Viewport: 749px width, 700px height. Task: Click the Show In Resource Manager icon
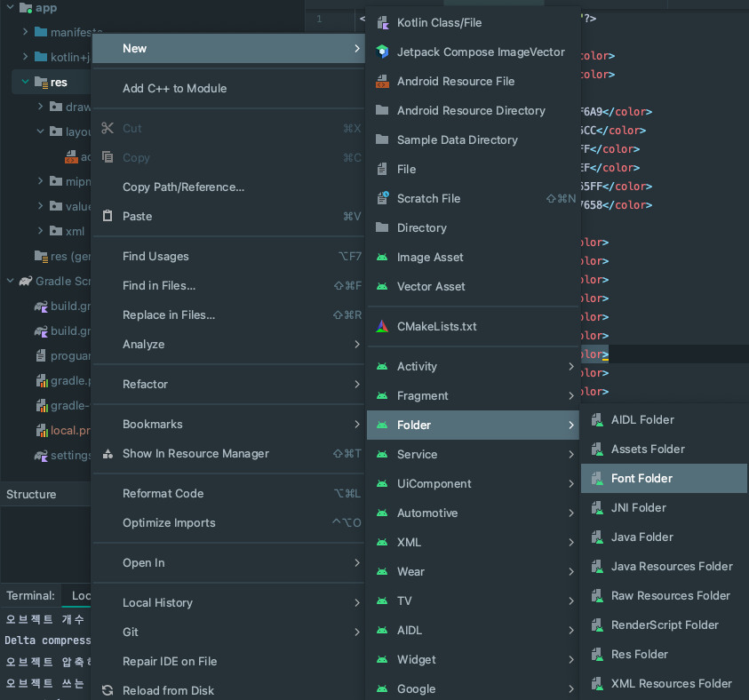coord(108,454)
